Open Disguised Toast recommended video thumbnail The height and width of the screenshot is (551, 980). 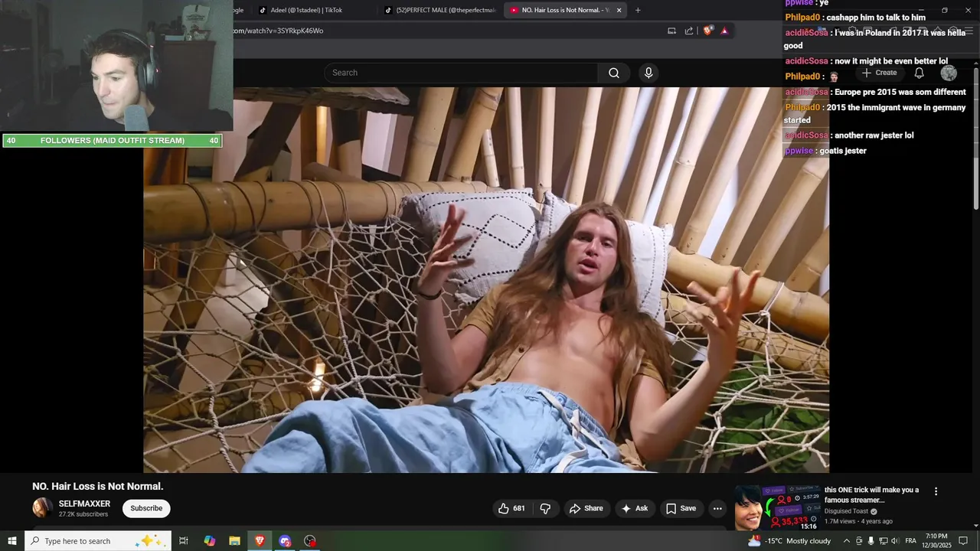(776, 507)
